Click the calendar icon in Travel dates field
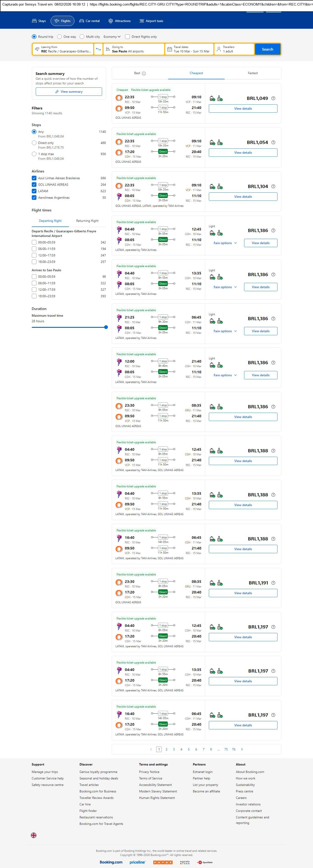 pos(170,49)
